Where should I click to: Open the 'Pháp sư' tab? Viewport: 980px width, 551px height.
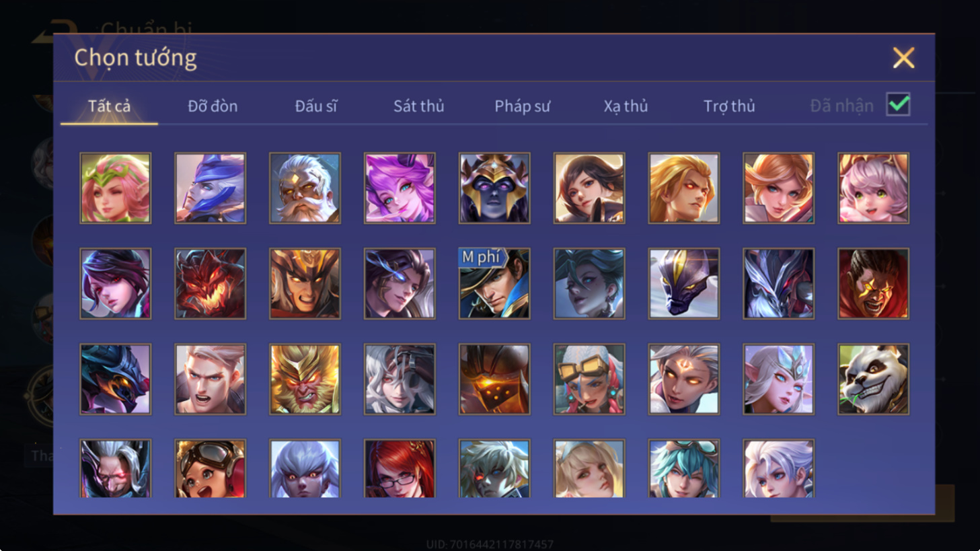pyautogui.click(x=522, y=106)
